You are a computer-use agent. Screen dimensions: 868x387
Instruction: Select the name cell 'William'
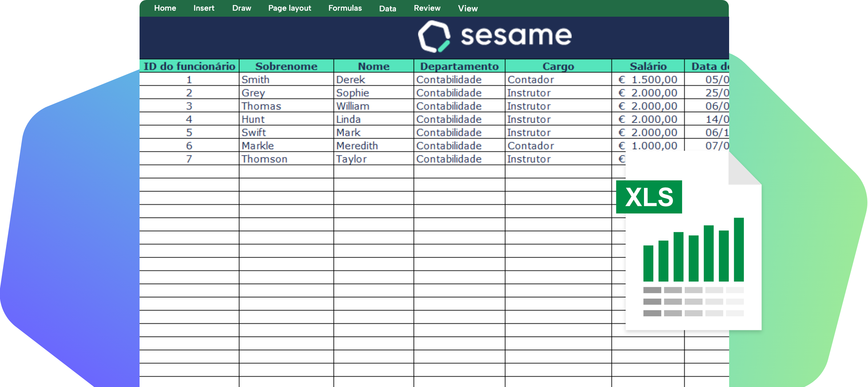(x=374, y=106)
